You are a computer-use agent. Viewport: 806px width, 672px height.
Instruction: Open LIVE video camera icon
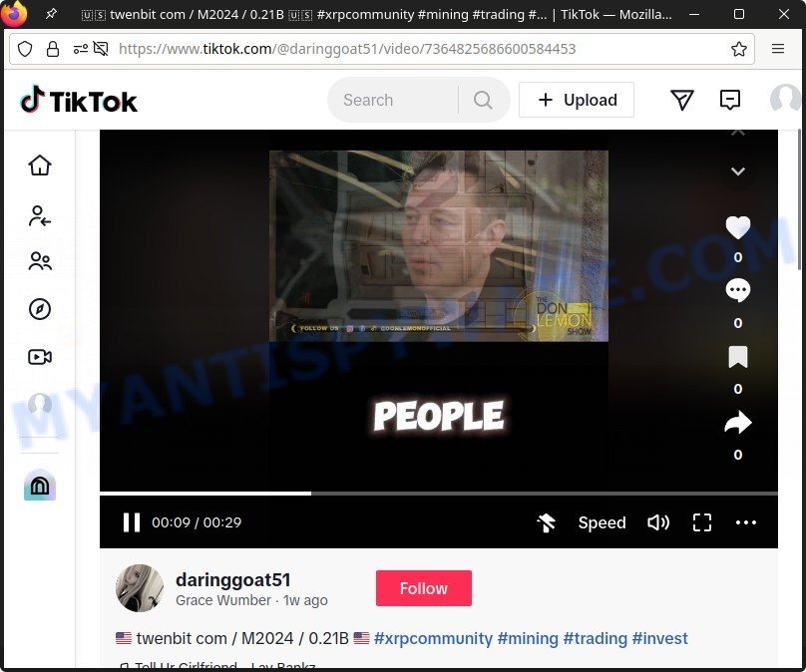click(x=40, y=357)
